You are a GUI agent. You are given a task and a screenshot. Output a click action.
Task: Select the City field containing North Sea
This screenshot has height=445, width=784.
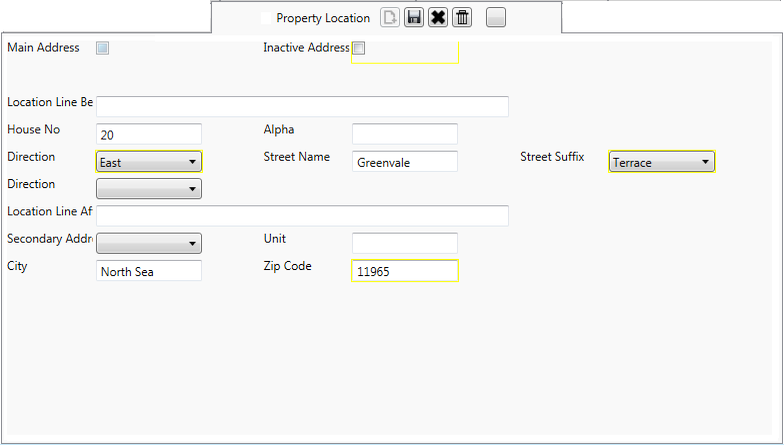pyautogui.click(x=149, y=271)
